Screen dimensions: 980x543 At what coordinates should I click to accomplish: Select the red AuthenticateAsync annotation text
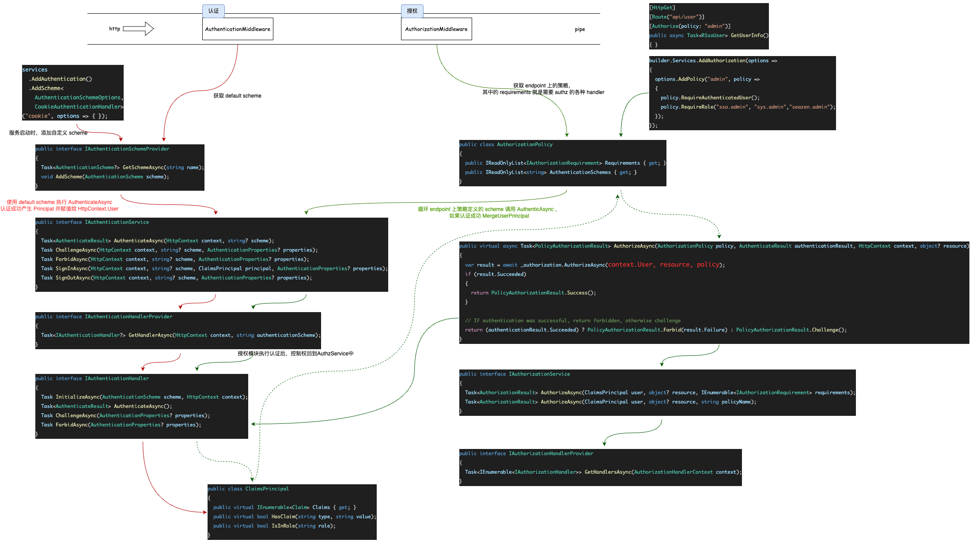pyautogui.click(x=60, y=205)
